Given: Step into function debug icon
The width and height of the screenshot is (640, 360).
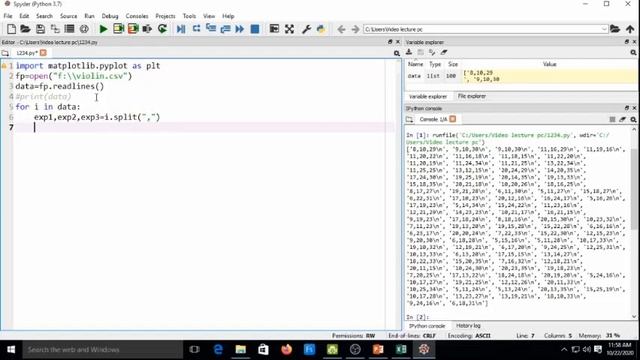Looking at the screenshot, I should tap(211, 29).
